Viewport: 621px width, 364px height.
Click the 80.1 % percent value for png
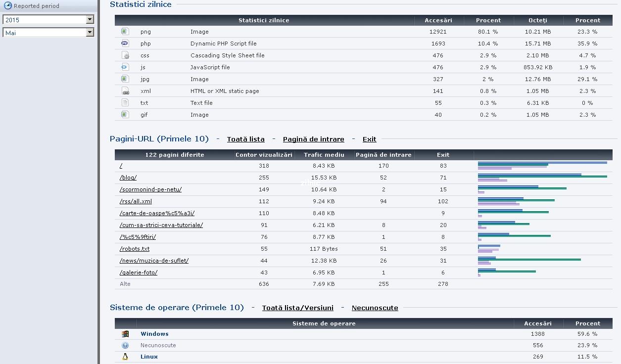tap(488, 32)
